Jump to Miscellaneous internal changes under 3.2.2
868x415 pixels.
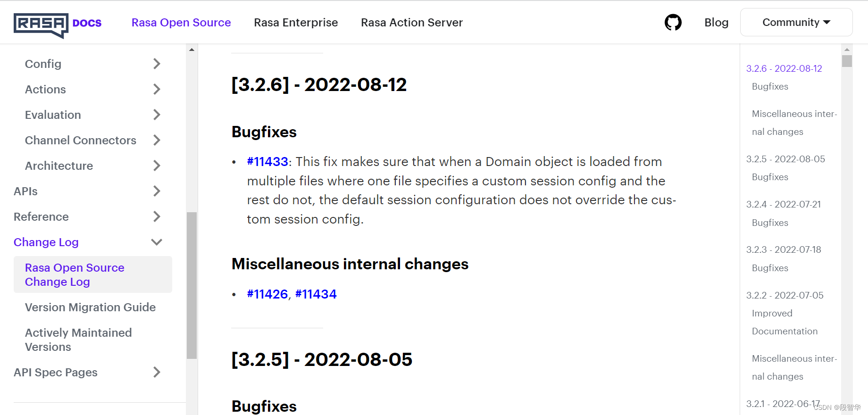click(x=794, y=367)
